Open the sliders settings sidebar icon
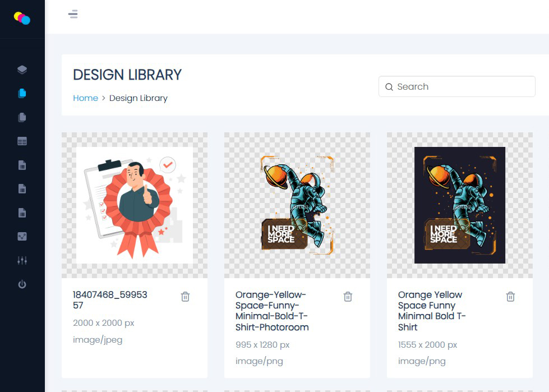Image resolution: width=549 pixels, height=392 pixels. tap(22, 261)
